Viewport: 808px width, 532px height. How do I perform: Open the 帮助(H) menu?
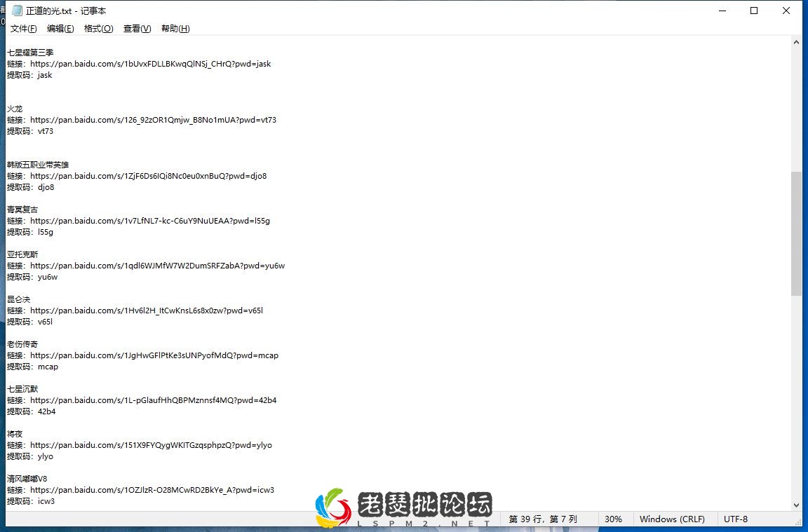coord(175,28)
